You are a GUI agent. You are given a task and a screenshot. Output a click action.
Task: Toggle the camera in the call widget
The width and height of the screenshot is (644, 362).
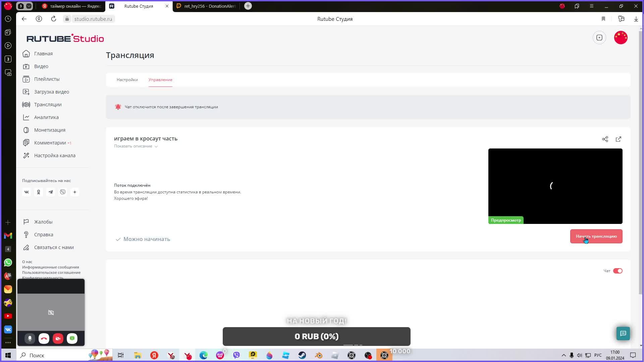[58, 339]
